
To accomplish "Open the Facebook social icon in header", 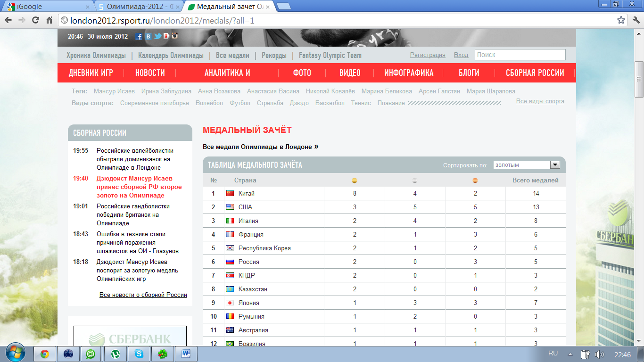I will pos(139,36).
